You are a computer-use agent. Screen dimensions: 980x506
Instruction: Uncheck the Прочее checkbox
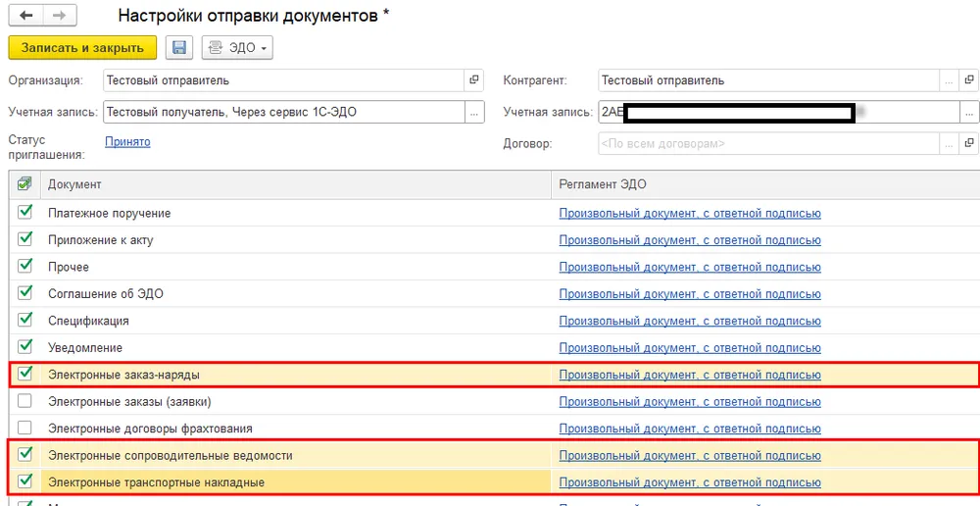pos(25,266)
